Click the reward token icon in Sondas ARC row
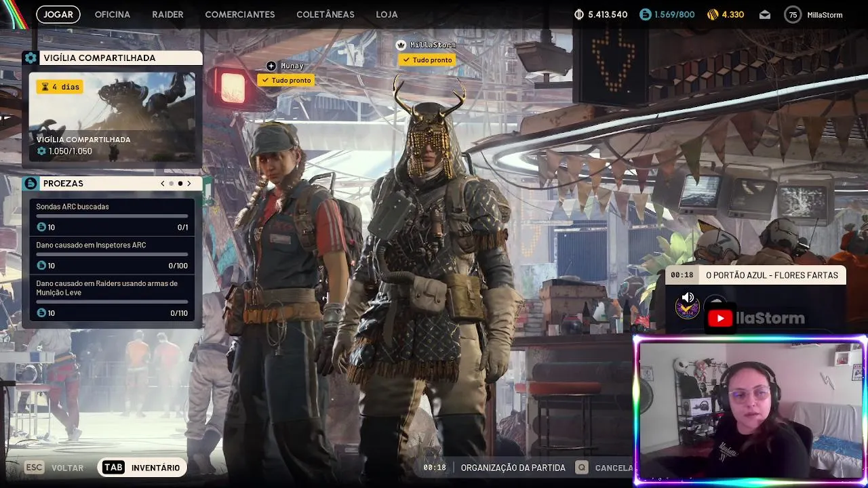The image size is (868, 488). click(41, 227)
